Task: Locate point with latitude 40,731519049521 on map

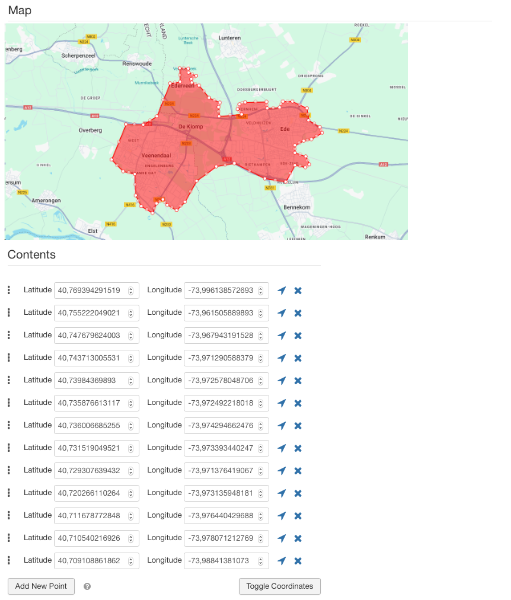Action: (282, 448)
